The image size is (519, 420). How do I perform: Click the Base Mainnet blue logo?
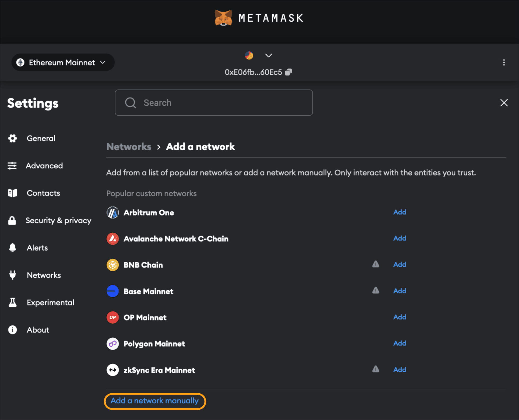pyautogui.click(x=113, y=291)
